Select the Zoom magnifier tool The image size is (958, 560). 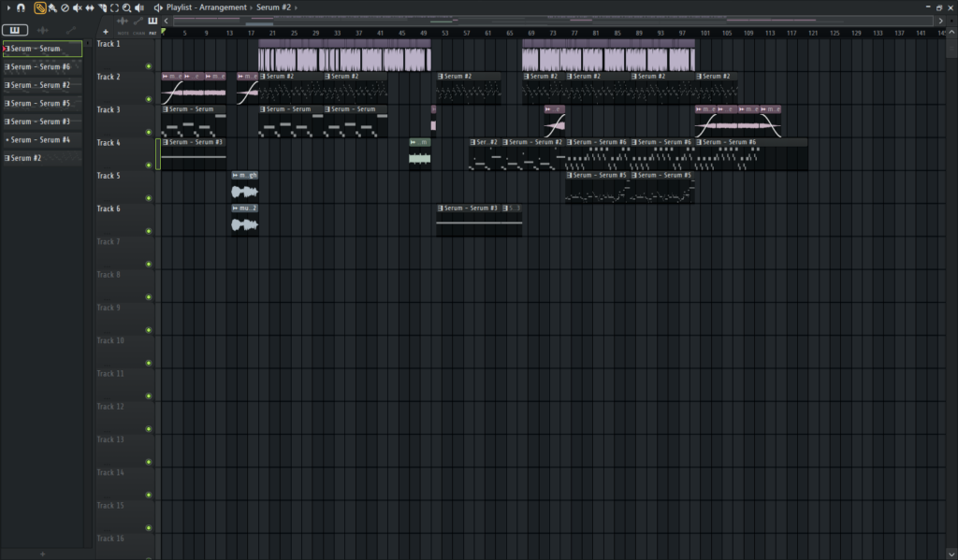[126, 7]
